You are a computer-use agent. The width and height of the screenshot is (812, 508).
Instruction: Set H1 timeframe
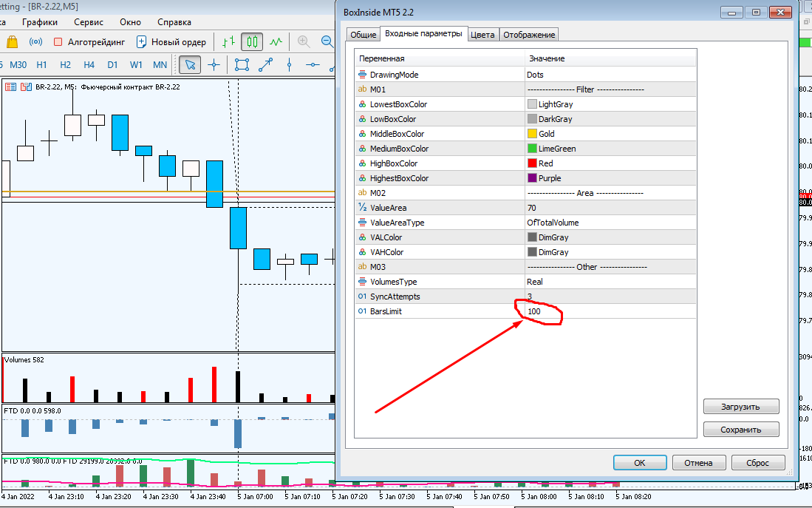click(41, 65)
